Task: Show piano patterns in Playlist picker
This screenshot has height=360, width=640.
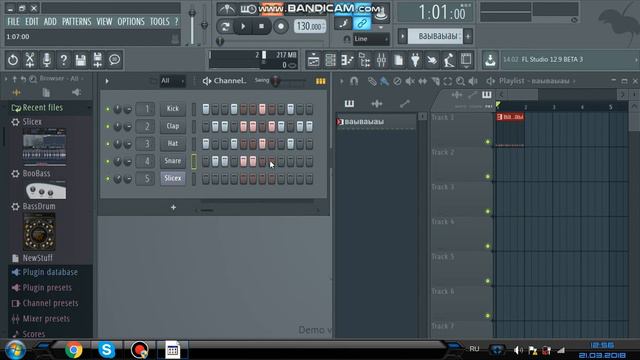Action: 349,104
